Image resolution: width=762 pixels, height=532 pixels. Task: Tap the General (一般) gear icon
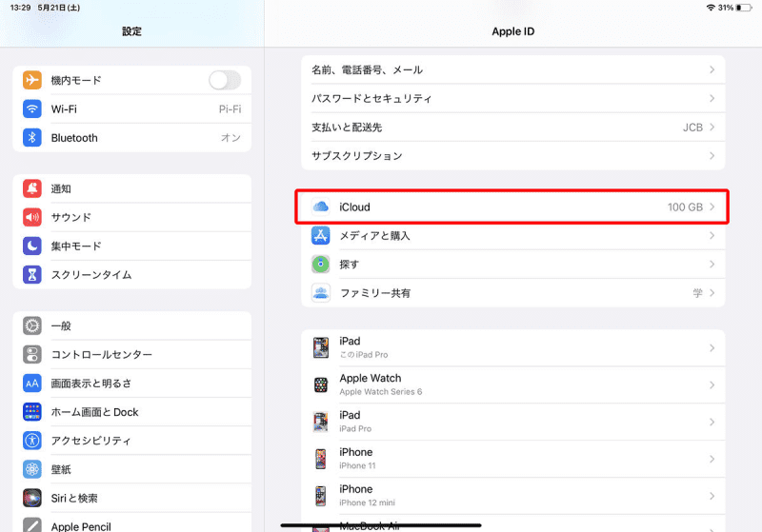pyautogui.click(x=32, y=325)
